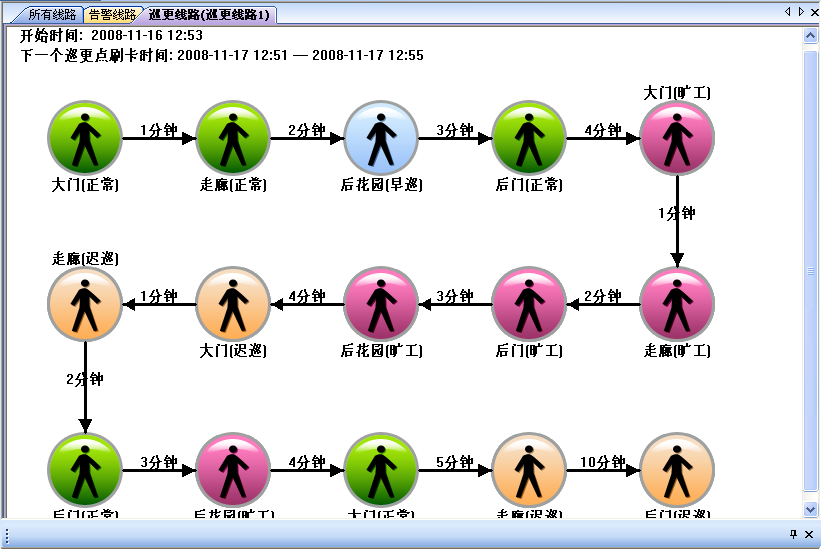Pin the bottom panel with pushpin icon
This screenshot has height=549, width=821.
point(793,535)
